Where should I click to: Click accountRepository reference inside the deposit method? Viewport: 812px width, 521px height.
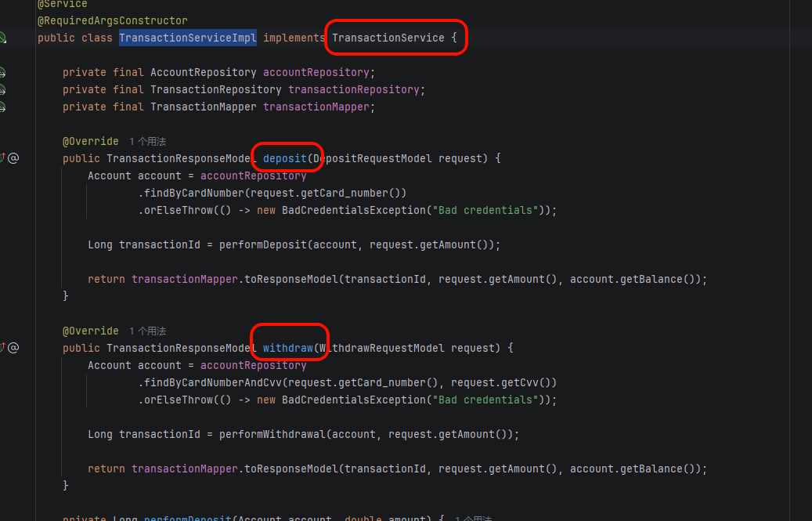click(x=254, y=176)
